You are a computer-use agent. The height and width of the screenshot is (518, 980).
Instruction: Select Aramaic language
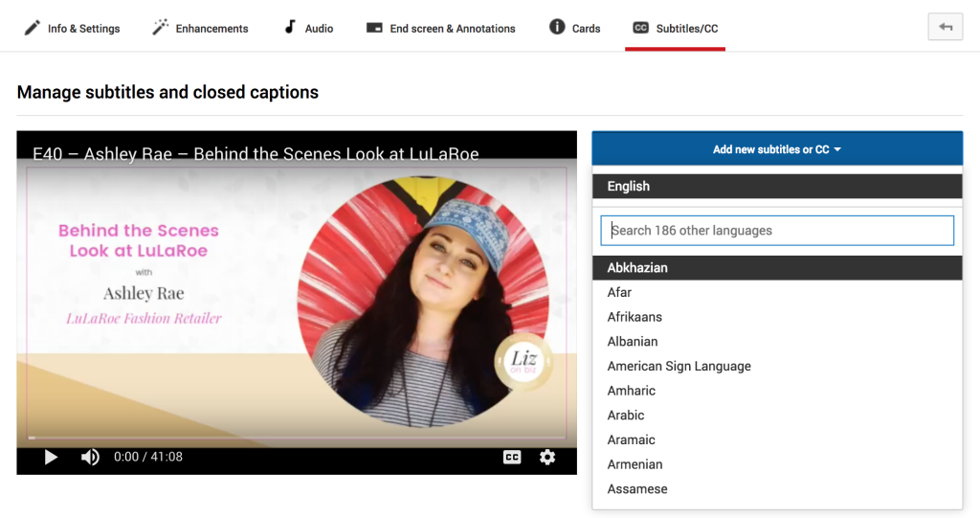pos(777,439)
